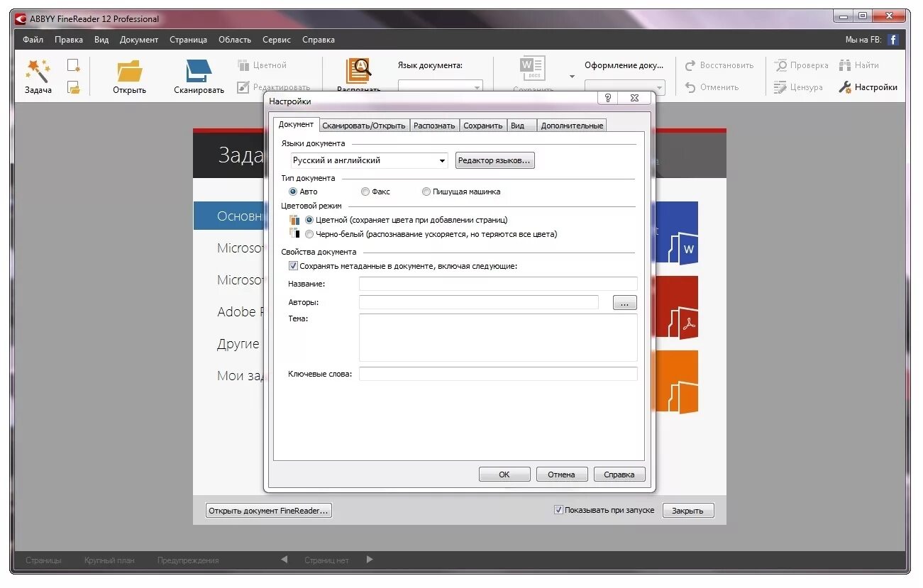Select the Пишущая машинка document type

(x=426, y=192)
